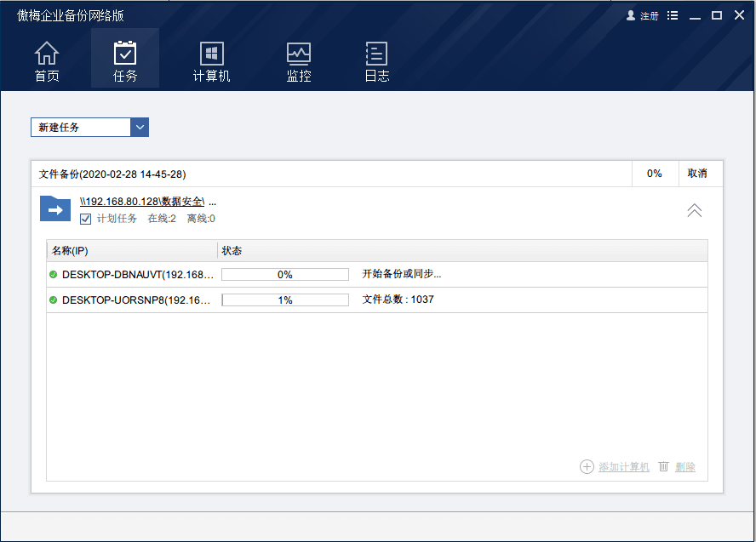
Task: Select the DESKTOP-DBNAUVT row
Action: [x=377, y=275]
